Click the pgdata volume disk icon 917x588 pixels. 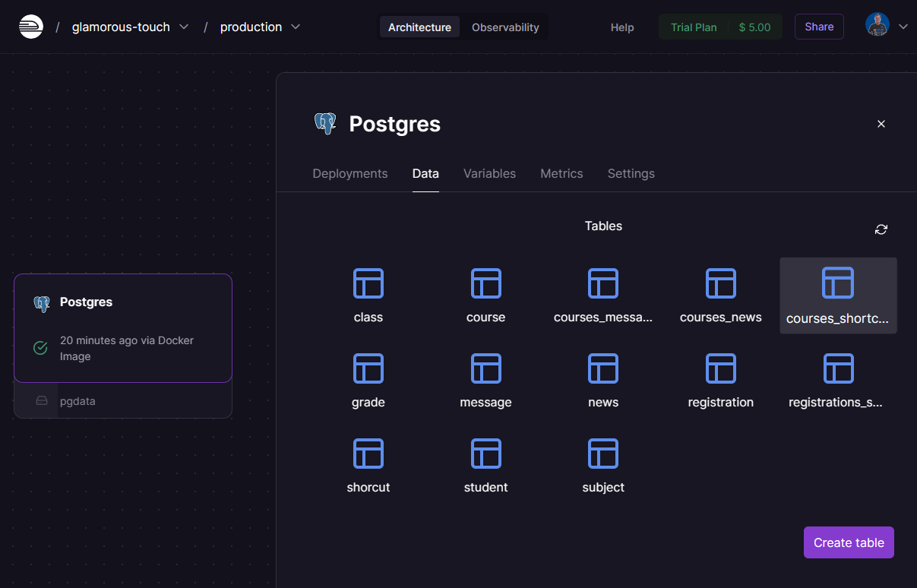point(42,401)
